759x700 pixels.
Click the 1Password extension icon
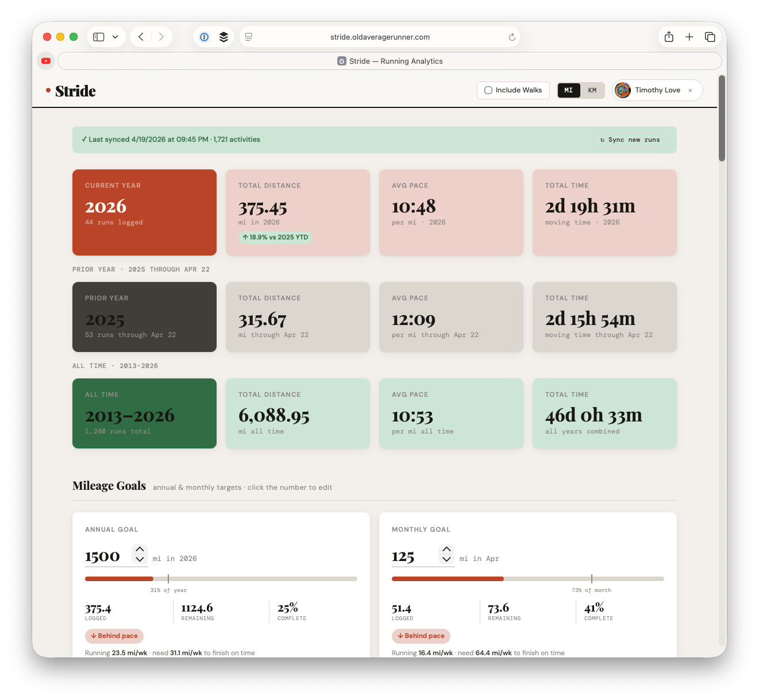[204, 37]
